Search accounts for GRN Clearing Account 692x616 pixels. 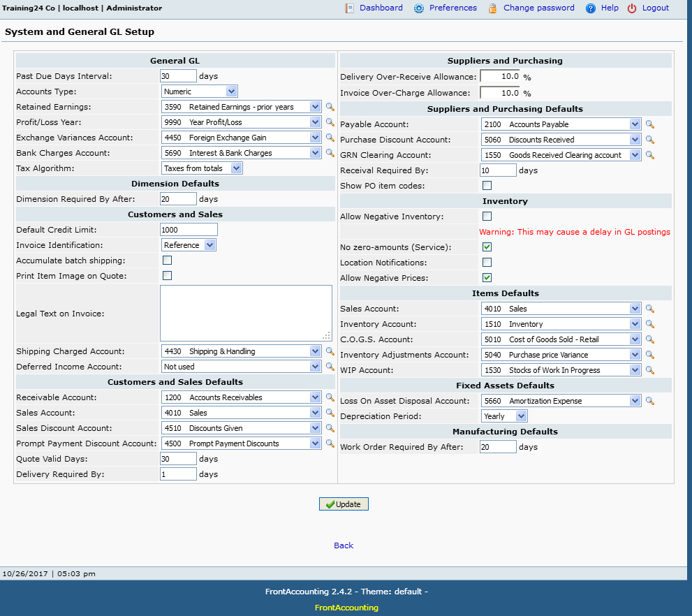(649, 155)
